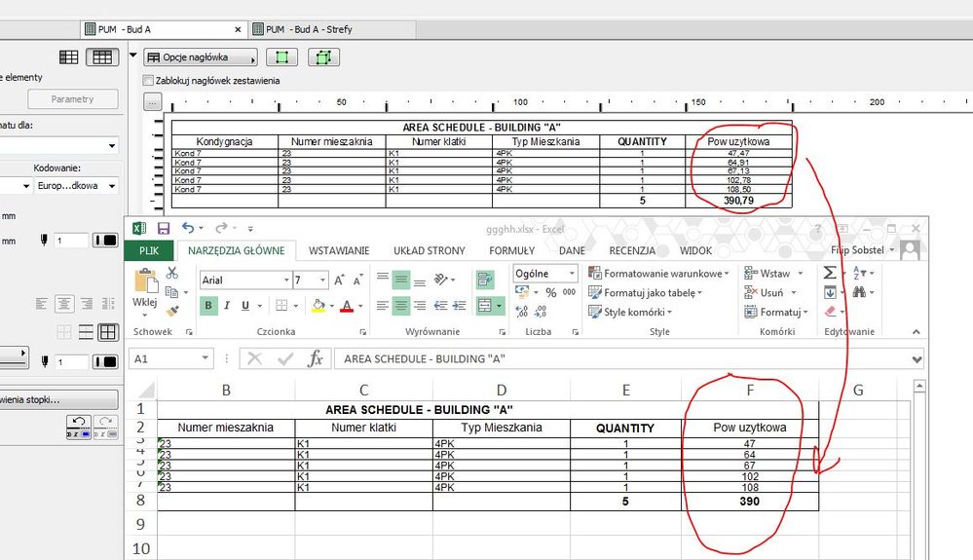Open the font size 7 dropdown

coord(322,280)
